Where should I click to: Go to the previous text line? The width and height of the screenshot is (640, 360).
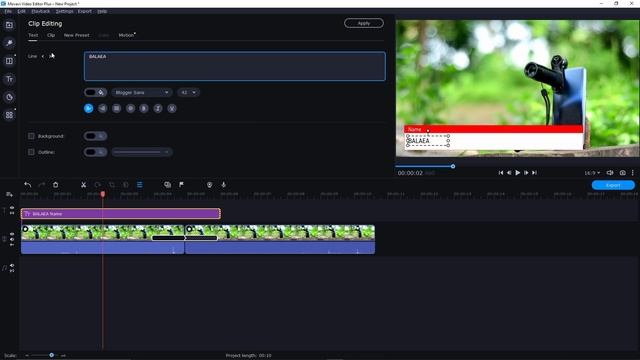coord(42,56)
